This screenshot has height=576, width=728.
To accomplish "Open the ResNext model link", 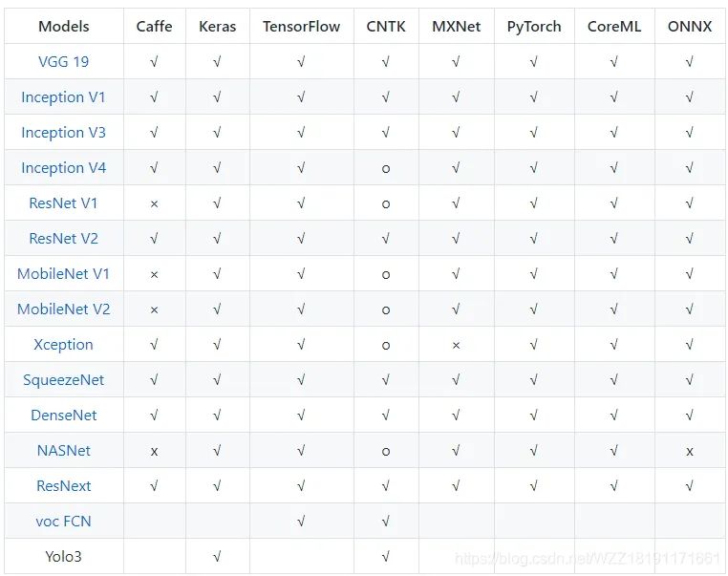I will tap(63, 485).
